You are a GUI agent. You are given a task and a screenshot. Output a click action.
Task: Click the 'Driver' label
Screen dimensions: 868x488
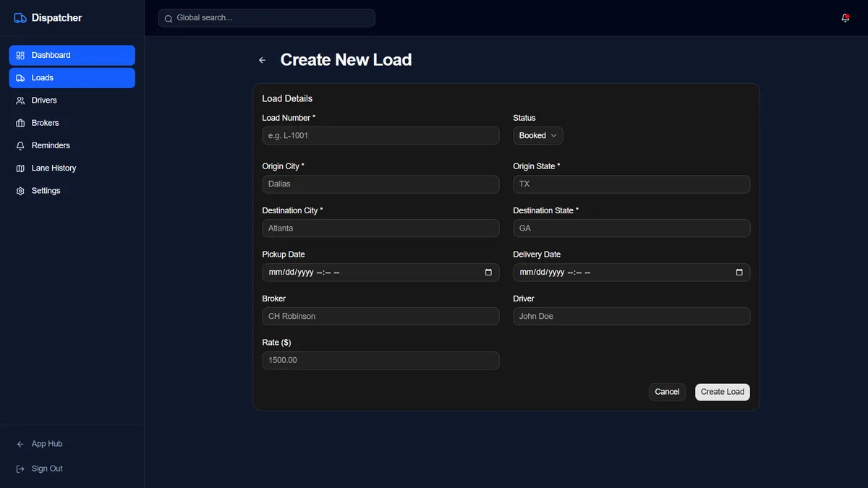click(x=524, y=299)
